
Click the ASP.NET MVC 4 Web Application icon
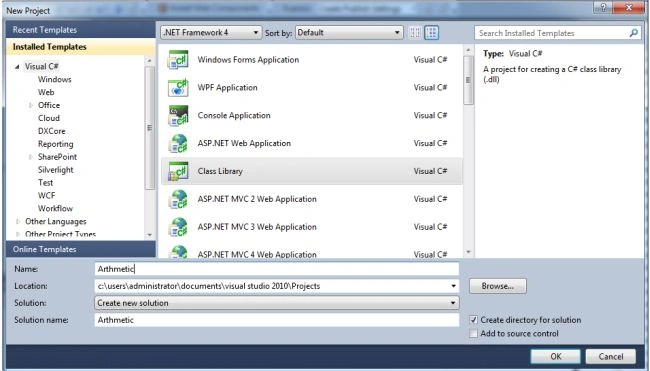point(178,252)
